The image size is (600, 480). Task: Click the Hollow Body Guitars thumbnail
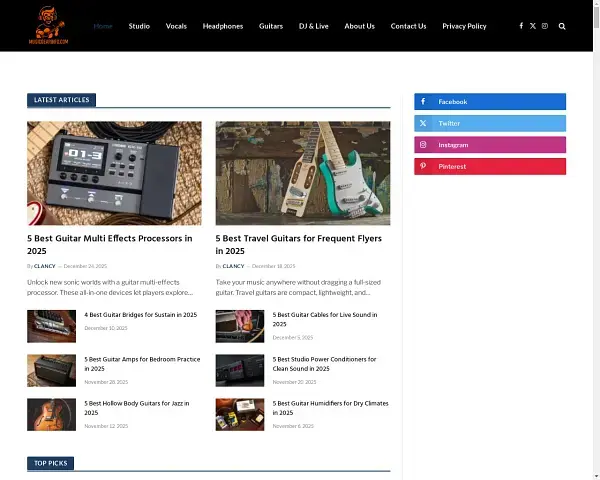(x=51, y=414)
